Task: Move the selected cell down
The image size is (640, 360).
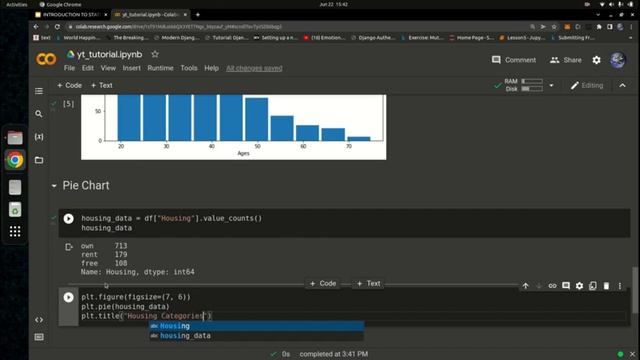Action: point(539,286)
